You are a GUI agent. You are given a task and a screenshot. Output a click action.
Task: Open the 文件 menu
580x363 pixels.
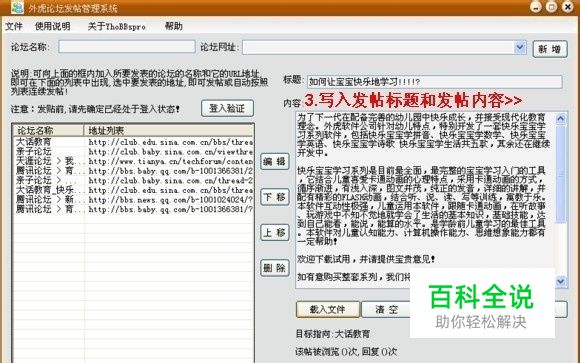coord(14,26)
